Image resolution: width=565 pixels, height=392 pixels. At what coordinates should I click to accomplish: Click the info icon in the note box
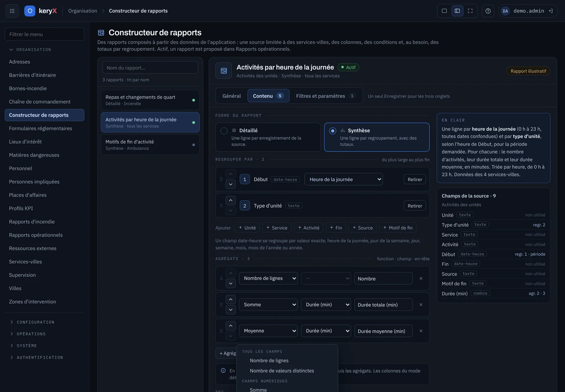pyautogui.click(x=223, y=370)
